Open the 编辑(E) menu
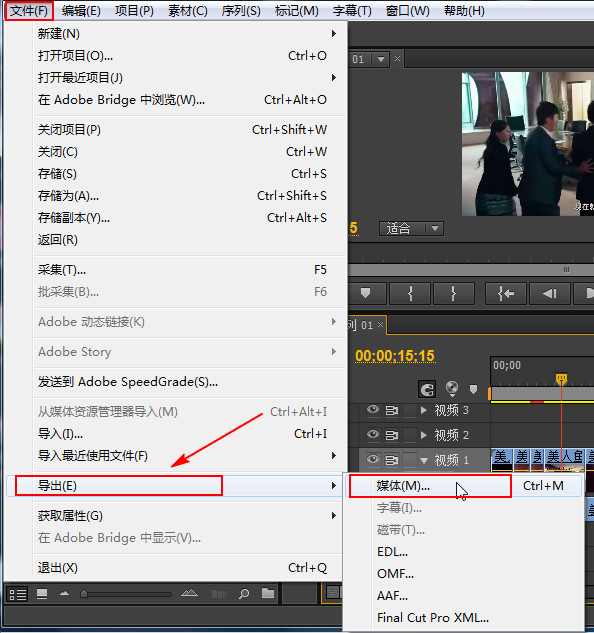 coord(81,10)
